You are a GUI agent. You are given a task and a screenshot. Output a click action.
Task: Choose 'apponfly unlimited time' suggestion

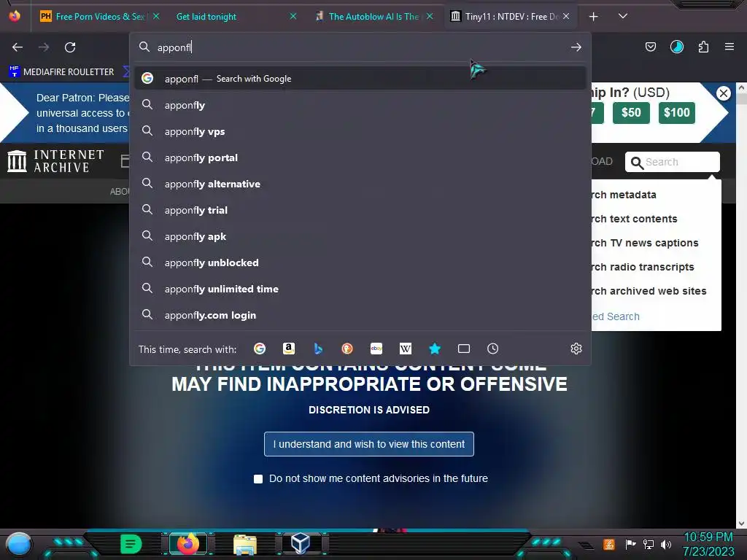(360, 289)
